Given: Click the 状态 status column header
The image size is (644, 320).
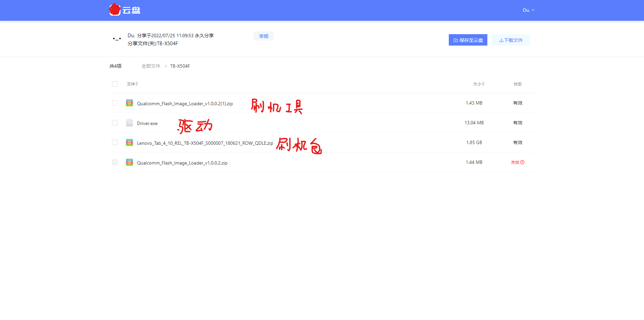Looking at the screenshot, I should click(x=518, y=84).
